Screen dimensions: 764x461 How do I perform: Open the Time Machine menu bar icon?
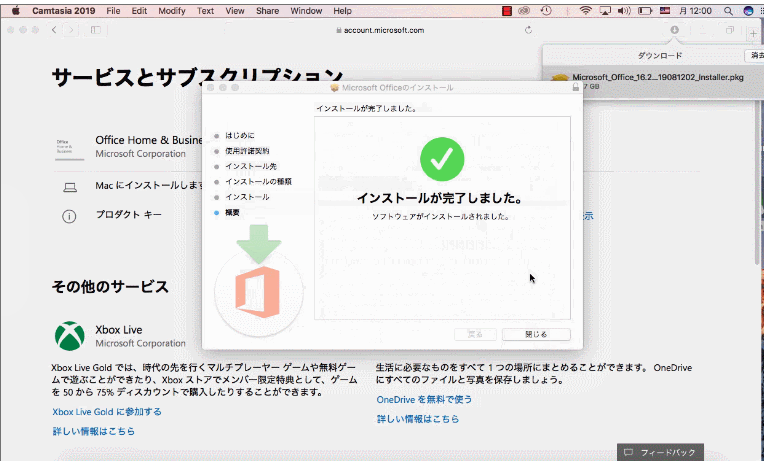click(546, 11)
